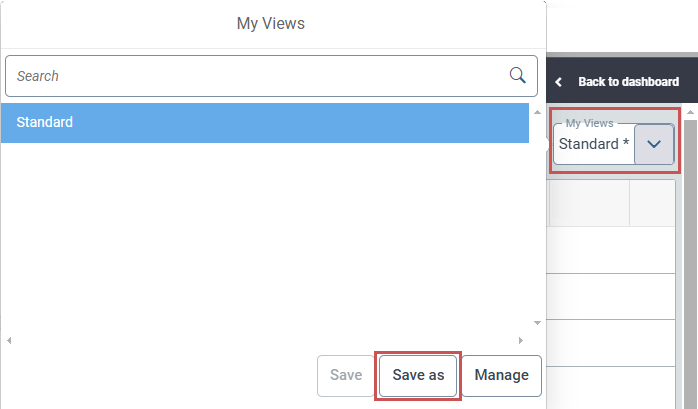Click the left horizontal scroll arrow

(9, 341)
